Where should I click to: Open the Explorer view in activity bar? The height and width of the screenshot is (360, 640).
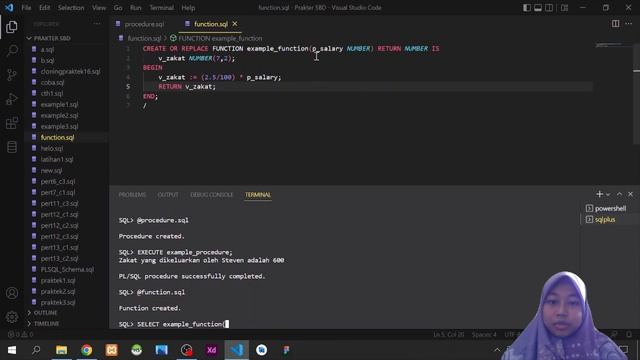point(12,27)
